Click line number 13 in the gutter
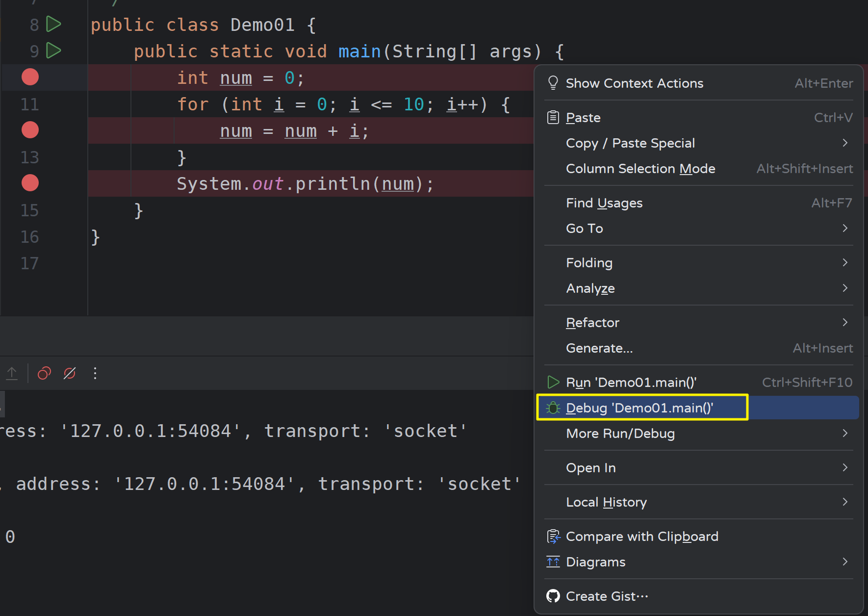 pyautogui.click(x=29, y=157)
